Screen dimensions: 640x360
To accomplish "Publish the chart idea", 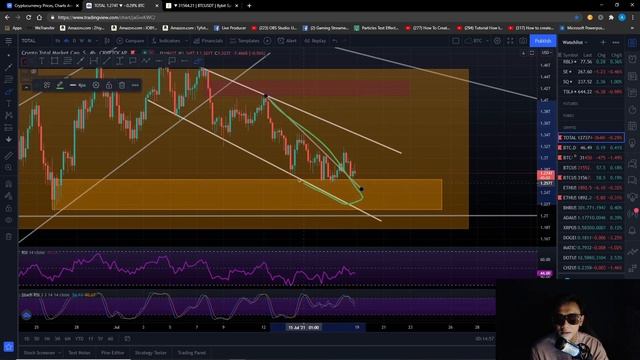I will coord(543,41).
